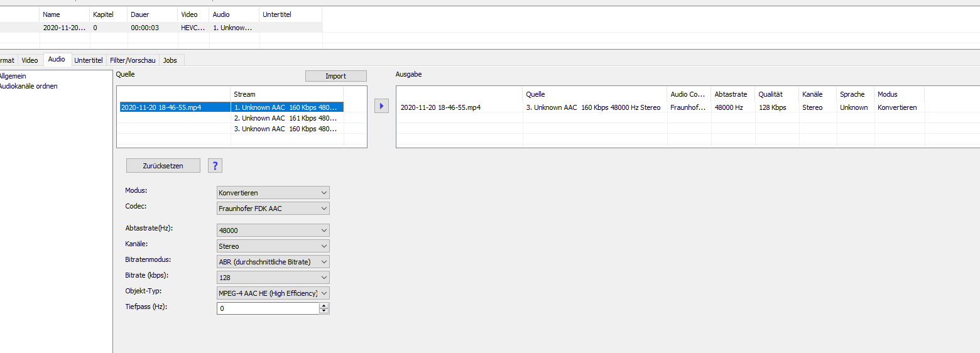The width and height of the screenshot is (980, 353).
Task: Click the Sprache column header
Action: (x=856, y=94)
